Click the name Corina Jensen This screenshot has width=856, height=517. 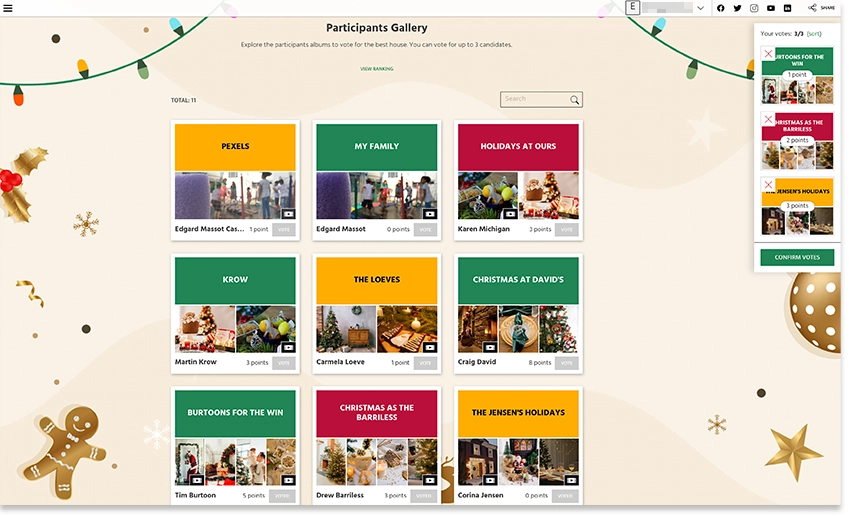pos(480,495)
